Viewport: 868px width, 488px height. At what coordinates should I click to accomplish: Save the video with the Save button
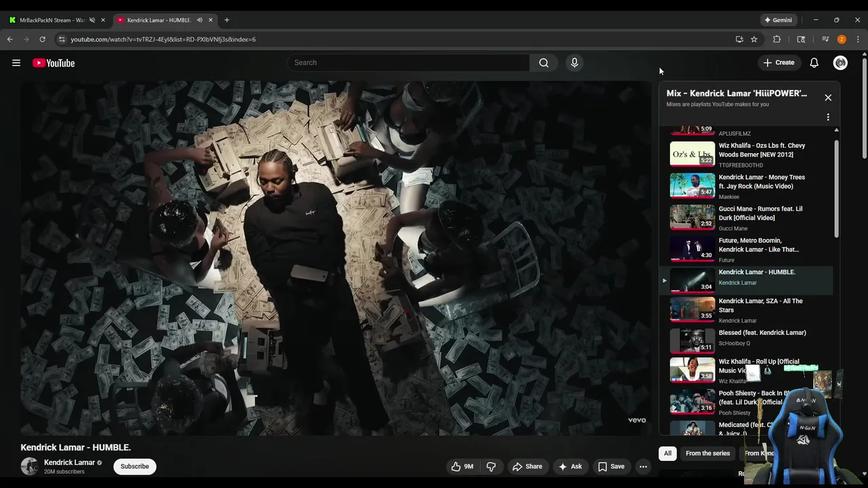pyautogui.click(x=611, y=466)
